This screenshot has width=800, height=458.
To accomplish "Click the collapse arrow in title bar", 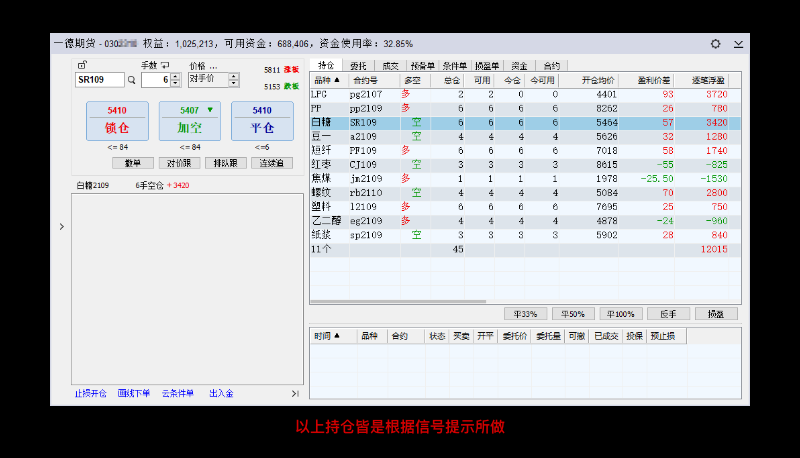I will [738, 44].
